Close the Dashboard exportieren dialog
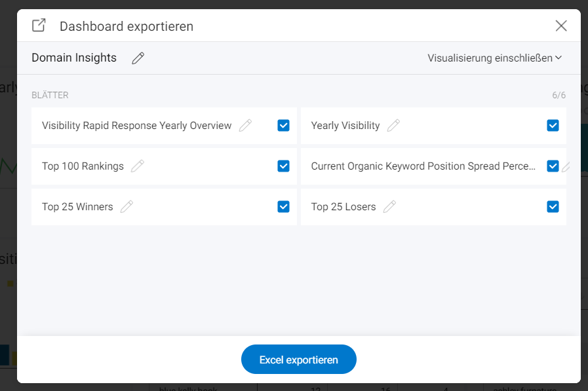 tap(561, 26)
